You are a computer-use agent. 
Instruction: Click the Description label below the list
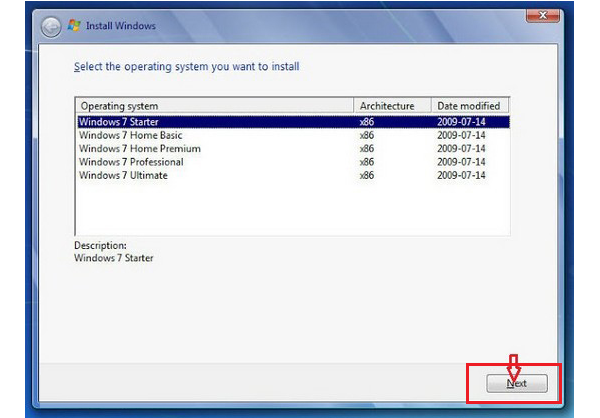pos(100,245)
